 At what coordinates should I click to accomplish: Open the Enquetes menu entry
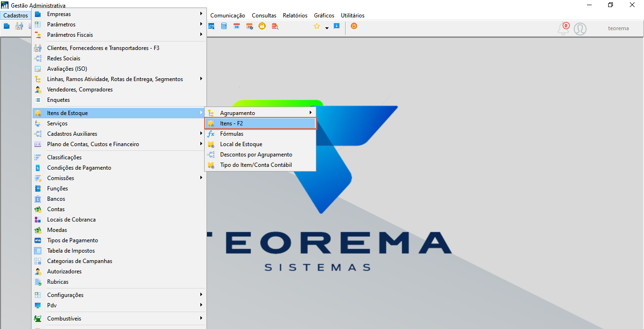tap(119, 100)
